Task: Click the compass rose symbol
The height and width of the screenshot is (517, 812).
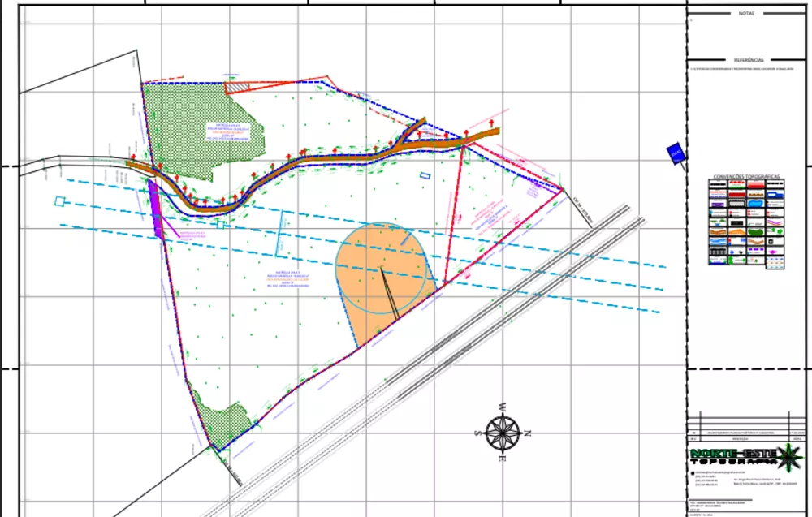Action: [x=503, y=433]
